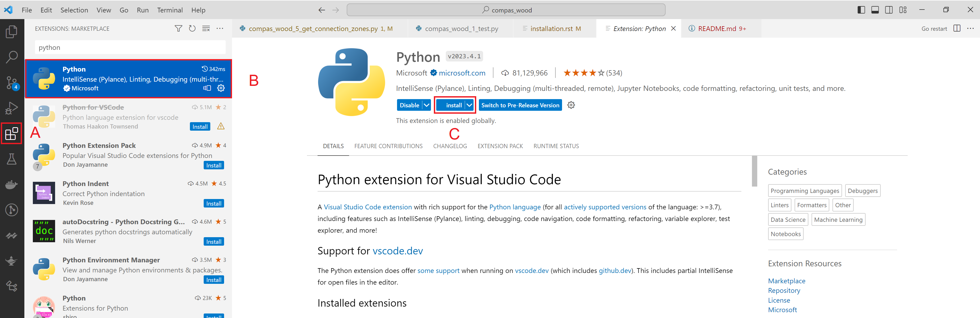The width and height of the screenshot is (980, 318).
Task: Expand the Disable button dropdown arrow
Action: pos(426,105)
